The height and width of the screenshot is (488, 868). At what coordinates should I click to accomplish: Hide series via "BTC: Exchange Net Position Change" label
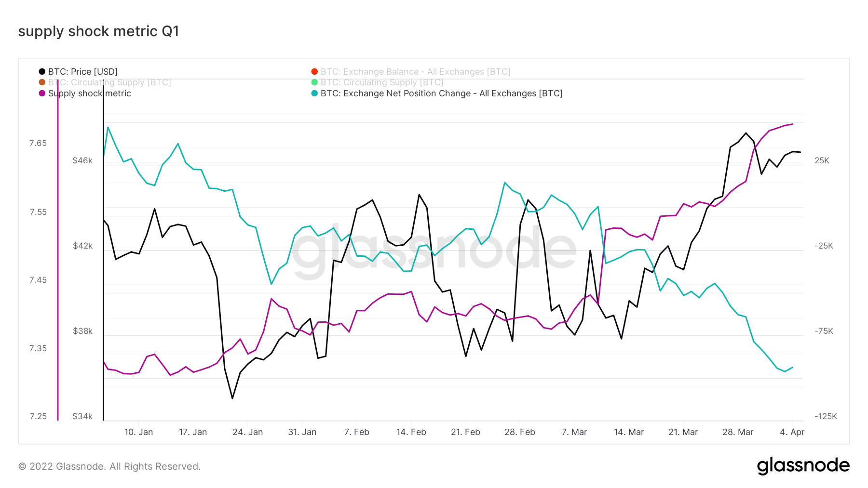click(x=441, y=93)
